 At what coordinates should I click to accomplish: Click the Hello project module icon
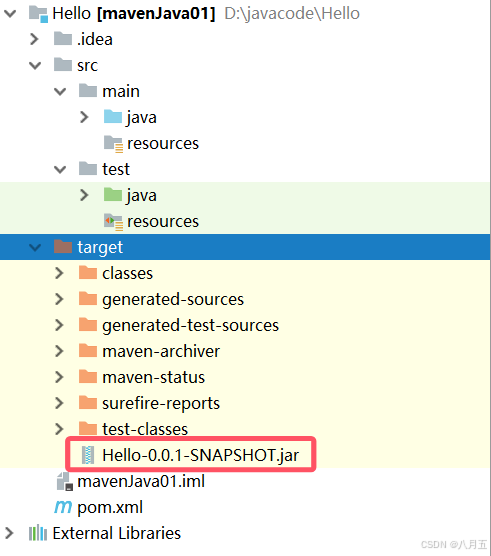pos(38,14)
